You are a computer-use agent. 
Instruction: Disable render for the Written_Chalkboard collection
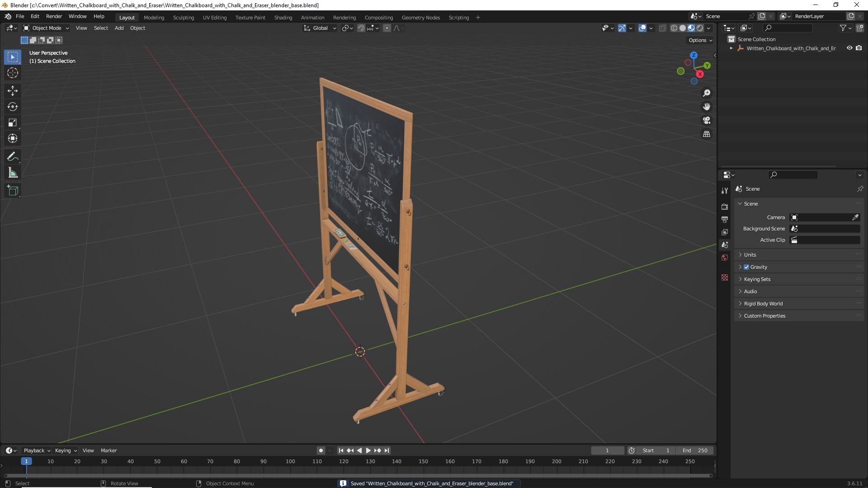coord(859,48)
